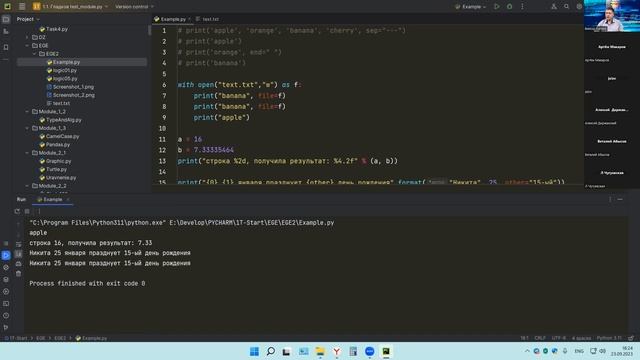Click the Run label of tool window
The width and height of the screenshot is (640, 360).
pos(21,199)
